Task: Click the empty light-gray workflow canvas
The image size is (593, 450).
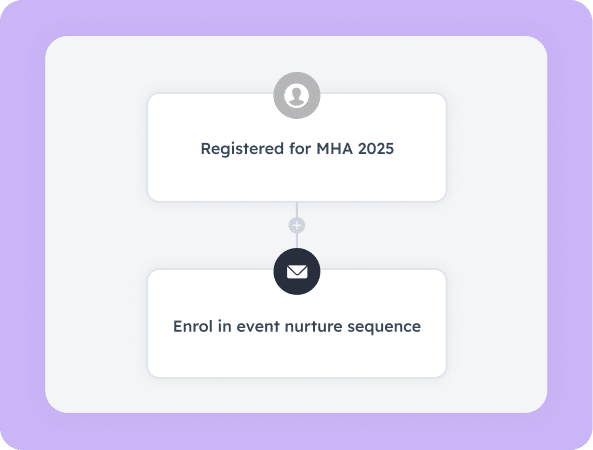Action: pyautogui.click(x=495, y=227)
